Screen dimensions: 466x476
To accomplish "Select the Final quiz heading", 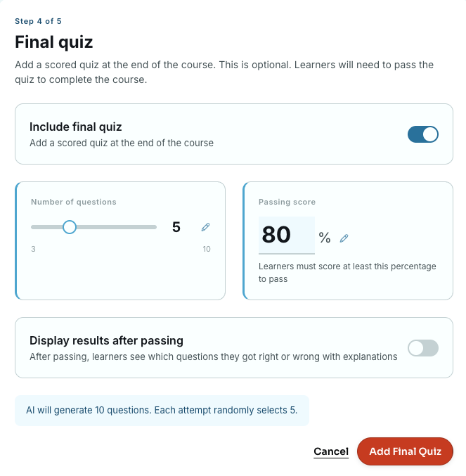I will point(53,42).
